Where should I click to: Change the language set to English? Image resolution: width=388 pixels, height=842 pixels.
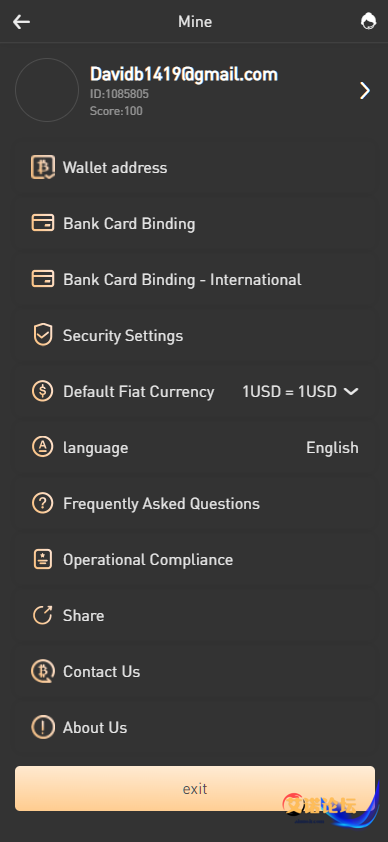pyautogui.click(x=332, y=448)
